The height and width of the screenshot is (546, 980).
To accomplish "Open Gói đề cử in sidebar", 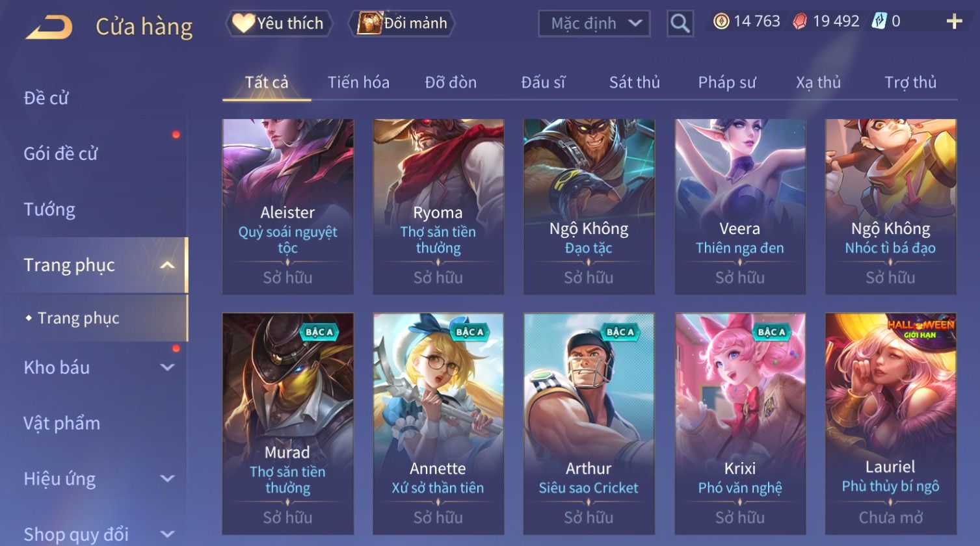I will 60,154.
